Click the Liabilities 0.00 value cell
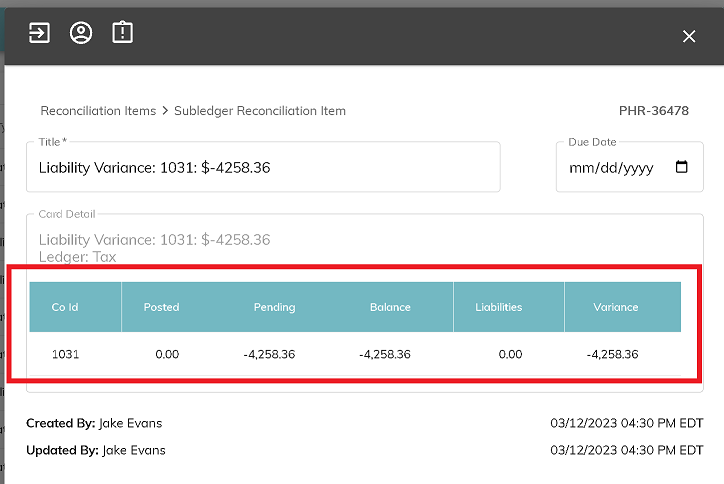The image size is (724, 484). [x=510, y=354]
